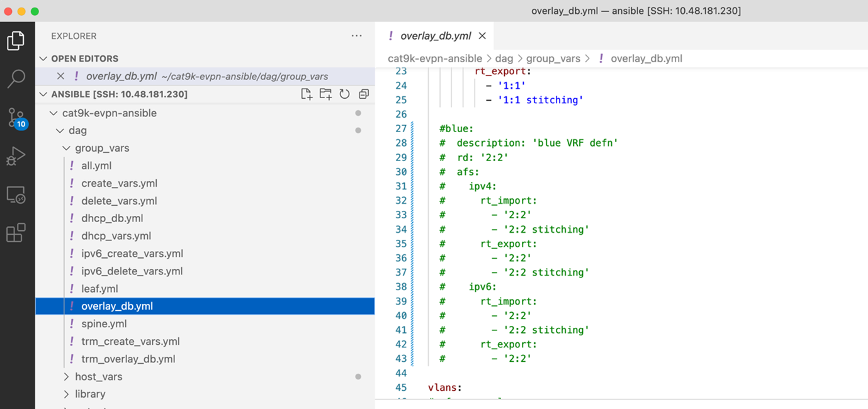Click cat9k-evpn-ansible in the breadcrumb
The image size is (868, 409).
click(x=435, y=59)
